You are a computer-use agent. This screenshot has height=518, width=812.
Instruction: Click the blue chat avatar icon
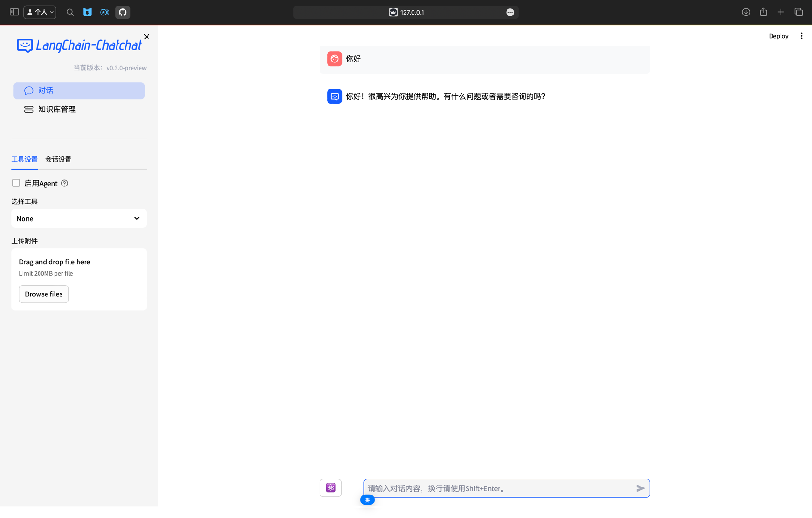point(334,96)
